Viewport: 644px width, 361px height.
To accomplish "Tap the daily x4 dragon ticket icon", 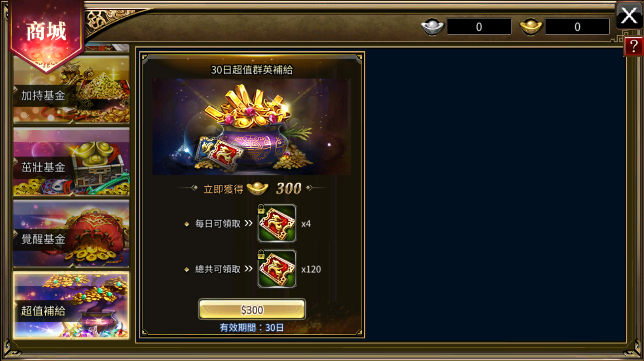I will pyautogui.click(x=277, y=223).
